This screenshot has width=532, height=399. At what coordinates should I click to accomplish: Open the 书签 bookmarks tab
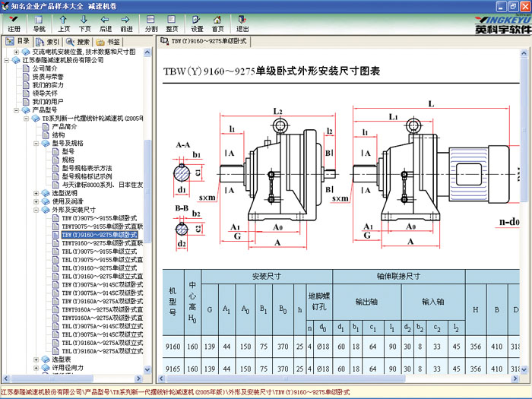[x=109, y=41]
